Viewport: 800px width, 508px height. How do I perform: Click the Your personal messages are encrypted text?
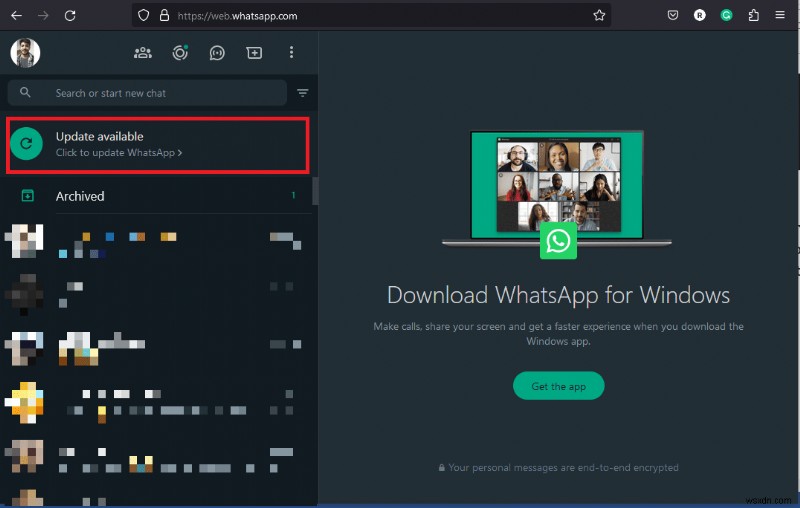tap(563, 468)
